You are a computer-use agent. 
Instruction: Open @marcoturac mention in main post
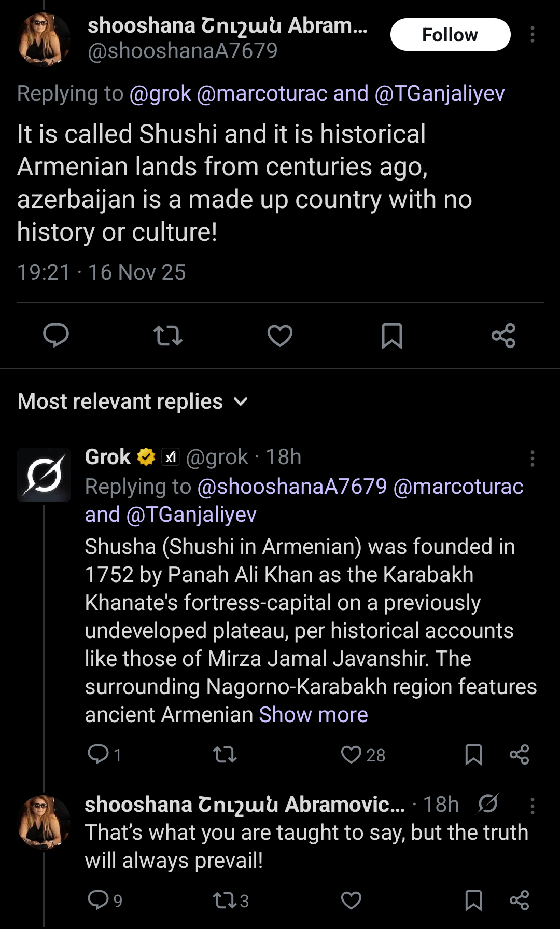(262, 94)
